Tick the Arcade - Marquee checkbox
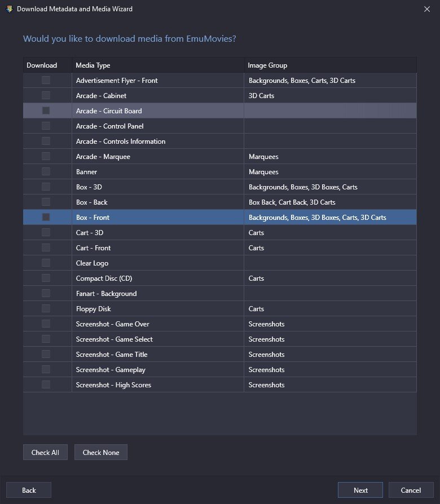Viewport: 440px width, 504px height. tap(46, 156)
